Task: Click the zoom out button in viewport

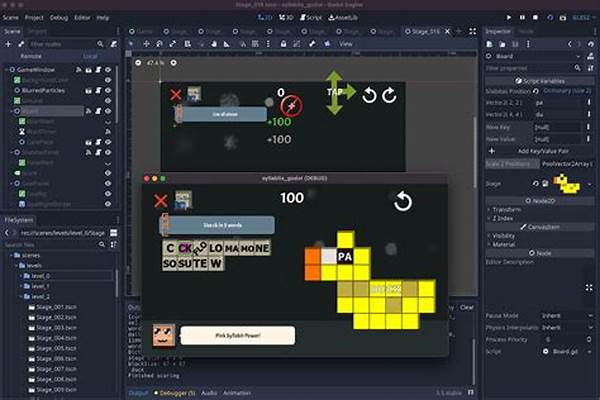Action: click(139, 62)
